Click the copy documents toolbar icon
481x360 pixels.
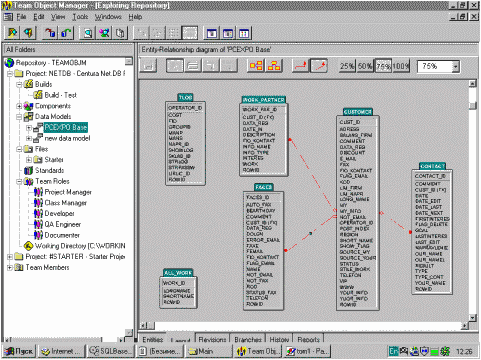click(x=120, y=33)
